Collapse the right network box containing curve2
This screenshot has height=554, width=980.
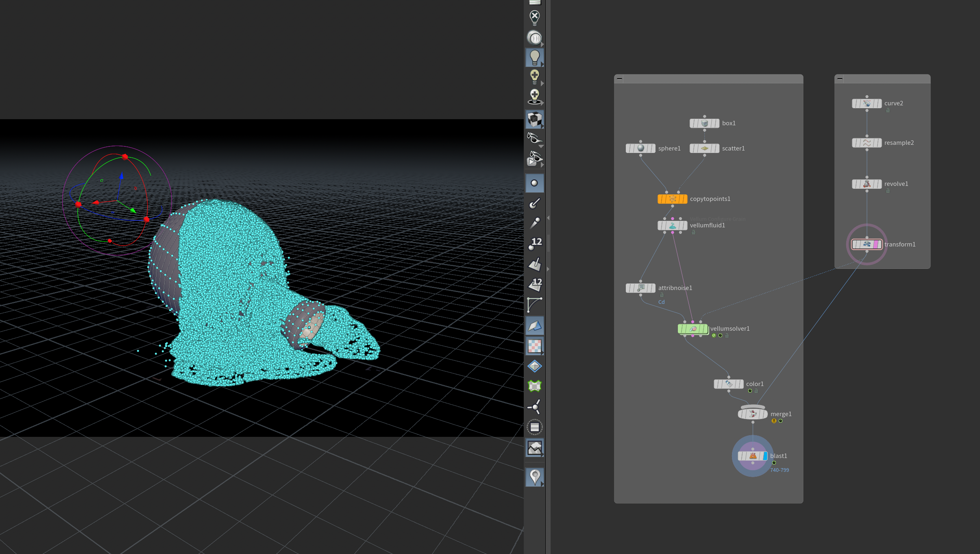(840, 79)
